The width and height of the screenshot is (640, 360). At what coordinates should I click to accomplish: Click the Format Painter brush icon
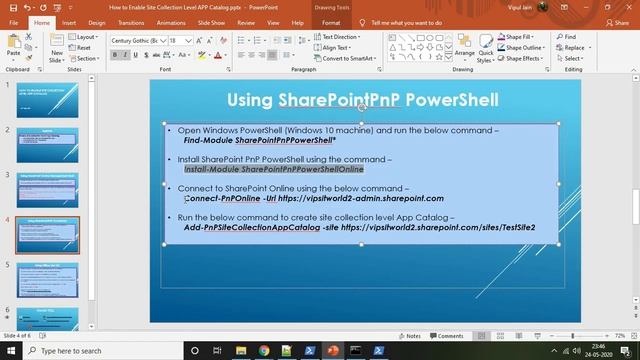tap(29, 58)
